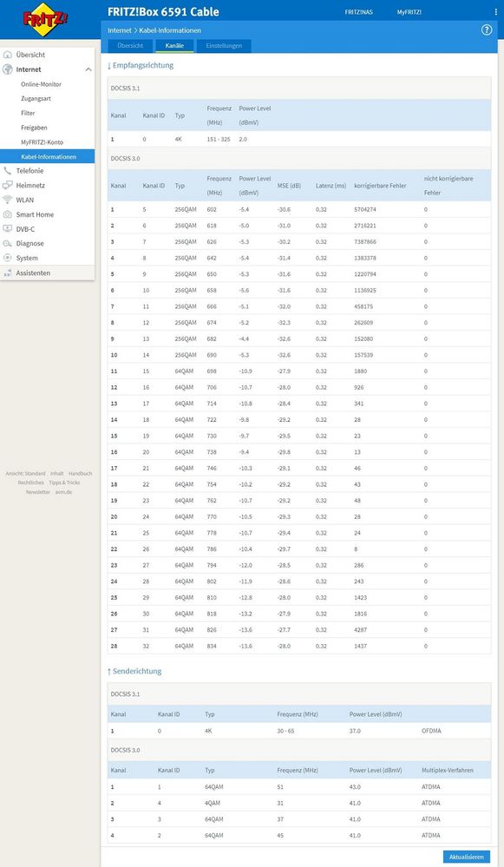Open Inhalt footer link
The image size is (504, 867).
coord(57,474)
